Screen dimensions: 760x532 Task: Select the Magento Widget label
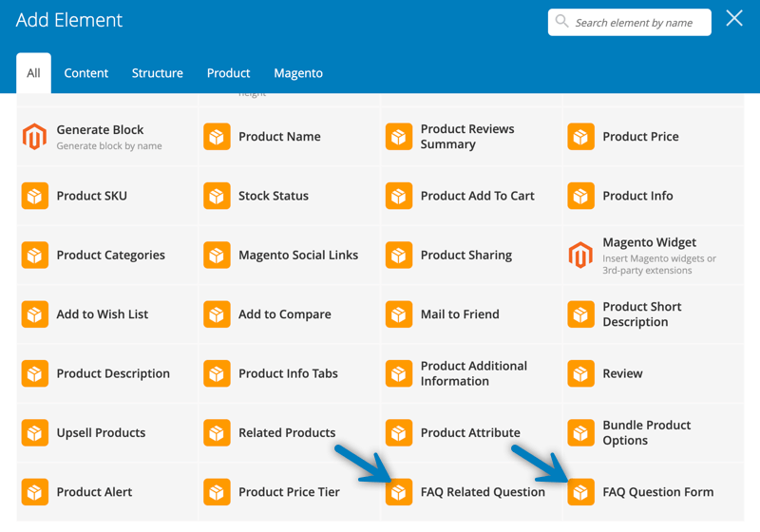coord(650,242)
